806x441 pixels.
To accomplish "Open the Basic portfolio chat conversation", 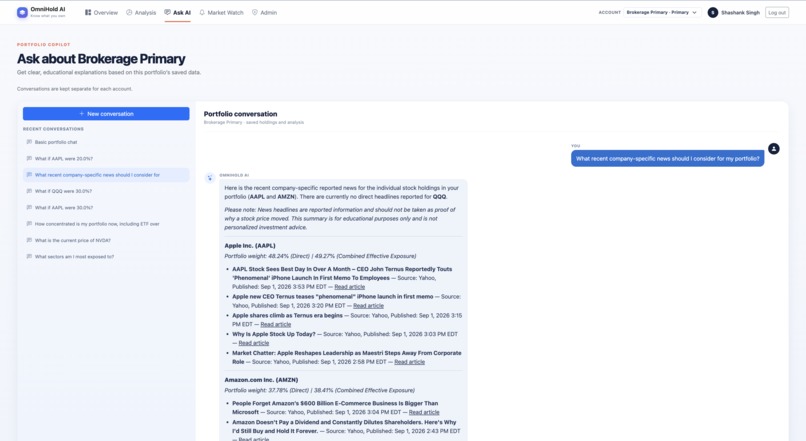I will [x=106, y=142].
